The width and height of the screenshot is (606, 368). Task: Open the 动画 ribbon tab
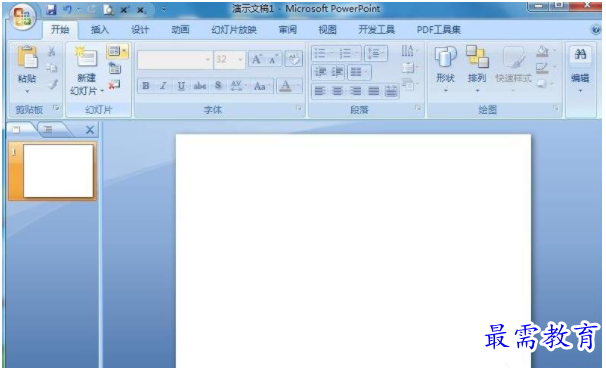[180, 29]
